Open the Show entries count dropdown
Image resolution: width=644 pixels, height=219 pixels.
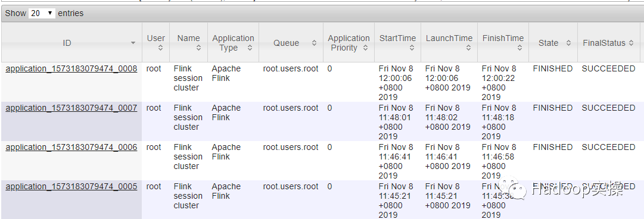point(42,13)
